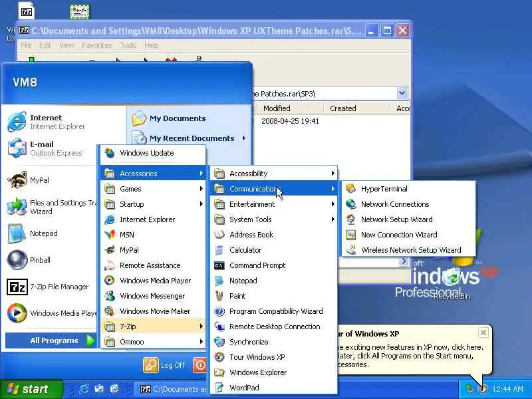
Task: Click the Accessories folder entry
Action: (154, 174)
